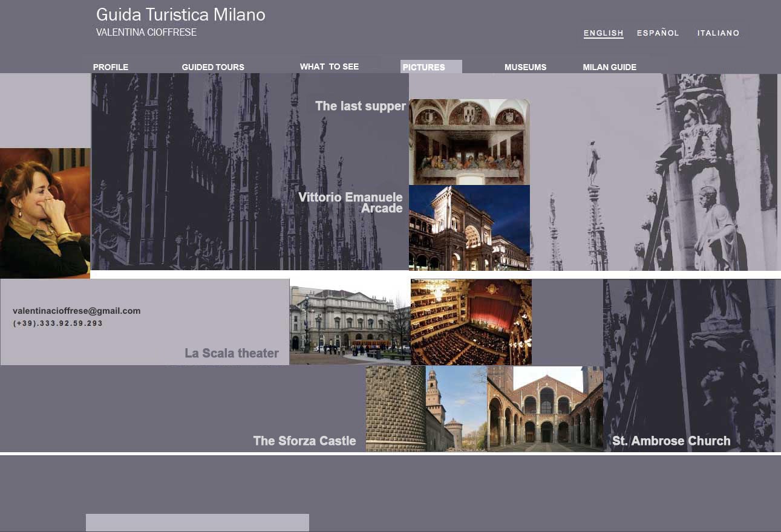
Task: Click the Guida Turistica Milano site title
Action: [180, 15]
